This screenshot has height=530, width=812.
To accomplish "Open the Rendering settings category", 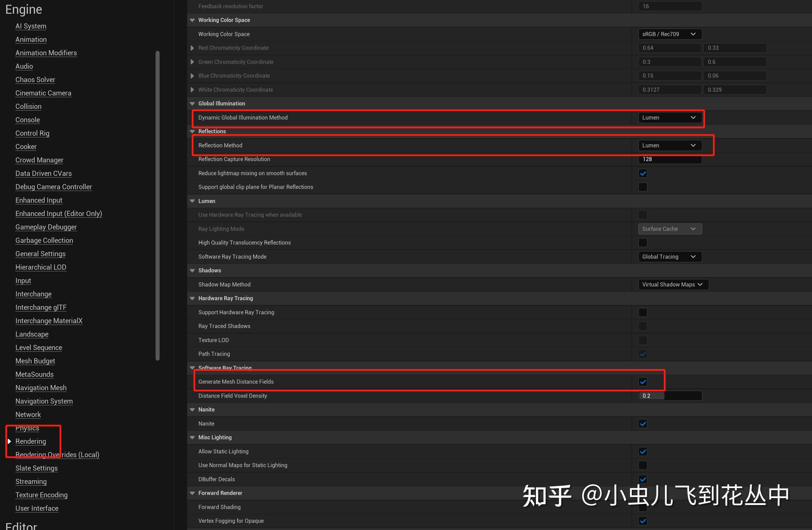I will tap(31, 441).
